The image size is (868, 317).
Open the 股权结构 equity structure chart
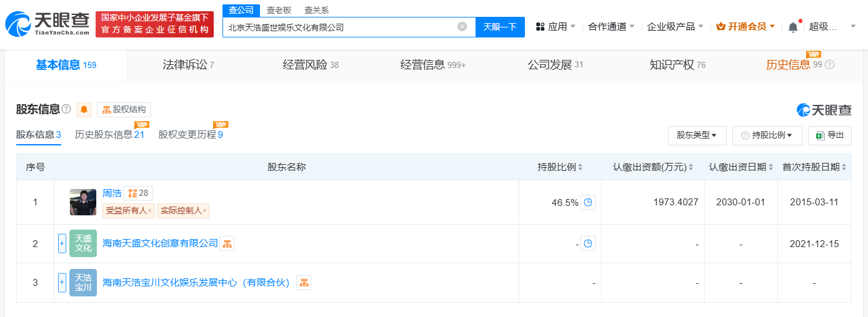click(x=124, y=110)
